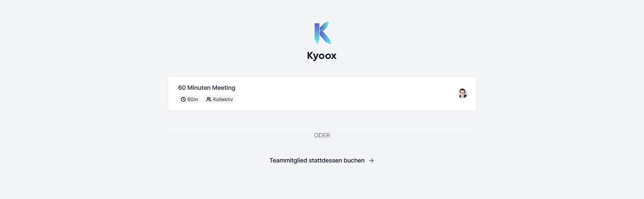The height and width of the screenshot is (199, 644).
Task: Click the Kollektiv badge label
Action: [x=223, y=99]
